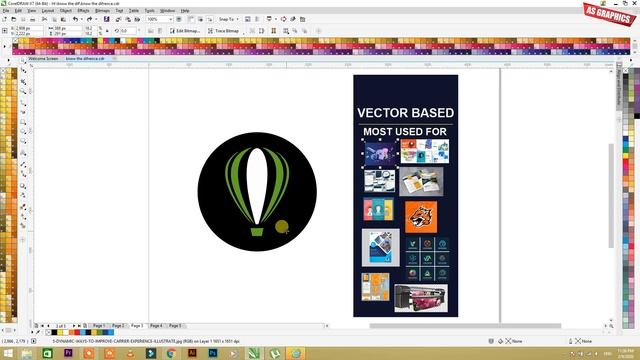This screenshot has width=640, height=360.
Task: Open the 100% zoom level dropdown
Action: 171,19
